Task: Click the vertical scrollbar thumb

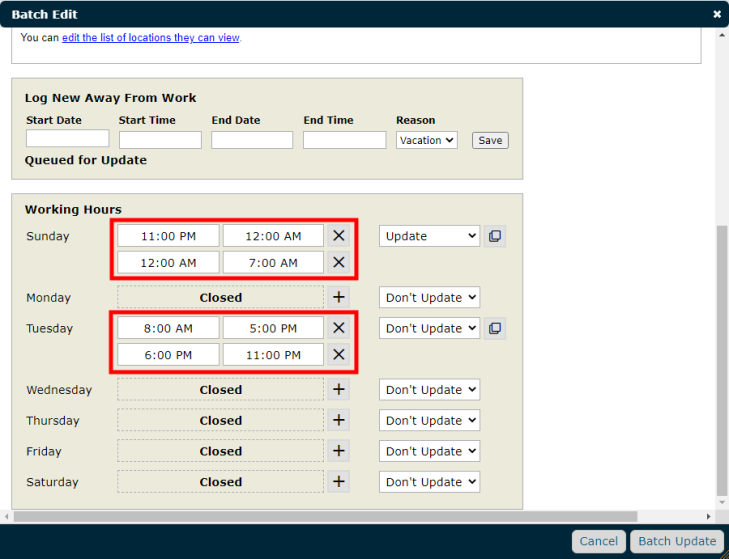Action: [722, 361]
